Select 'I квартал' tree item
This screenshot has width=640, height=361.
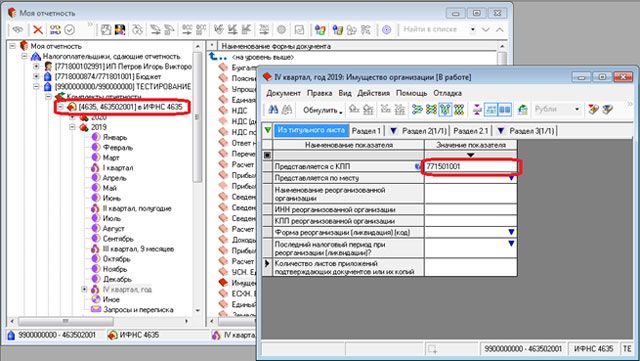click(x=118, y=168)
